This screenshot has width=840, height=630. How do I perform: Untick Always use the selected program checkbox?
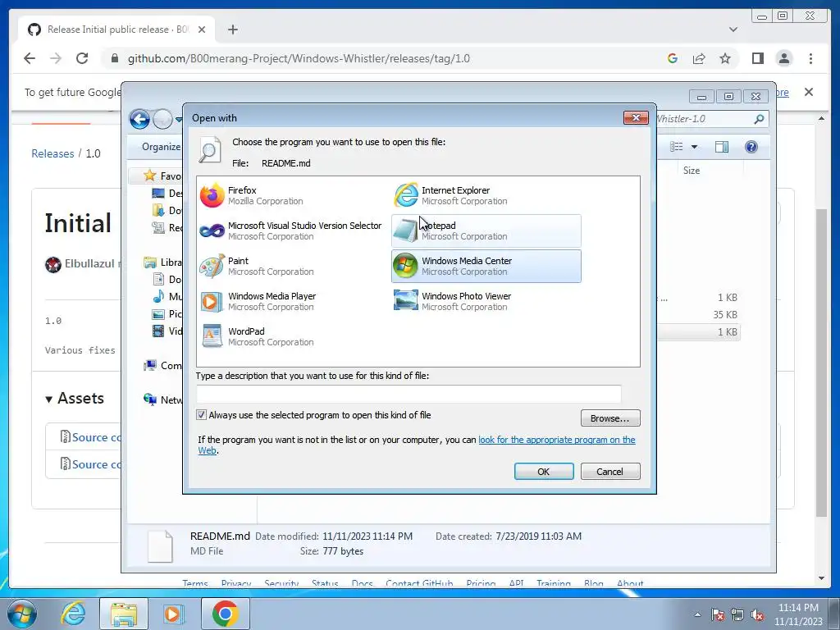[x=202, y=415]
